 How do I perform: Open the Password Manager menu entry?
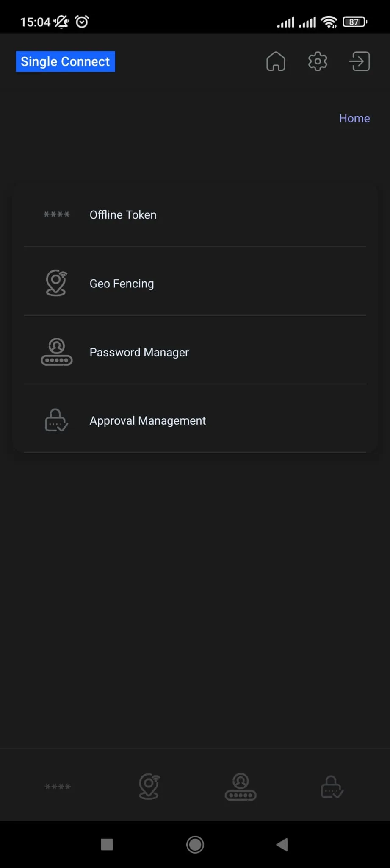(x=195, y=352)
